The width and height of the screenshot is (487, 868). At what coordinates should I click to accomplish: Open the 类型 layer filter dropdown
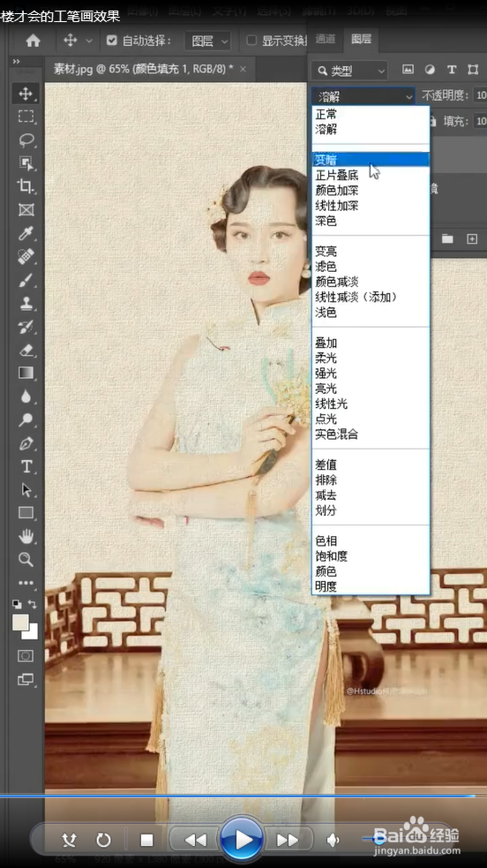(x=349, y=71)
